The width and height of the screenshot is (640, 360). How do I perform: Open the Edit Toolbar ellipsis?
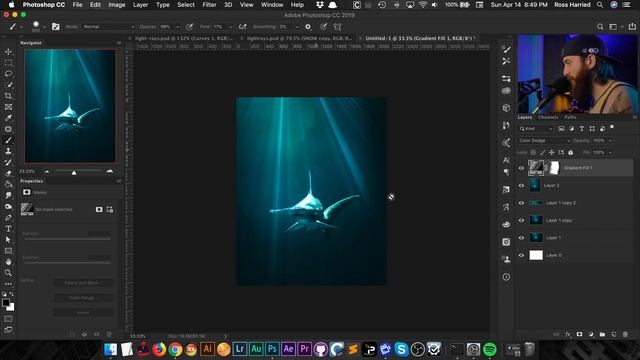8,284
